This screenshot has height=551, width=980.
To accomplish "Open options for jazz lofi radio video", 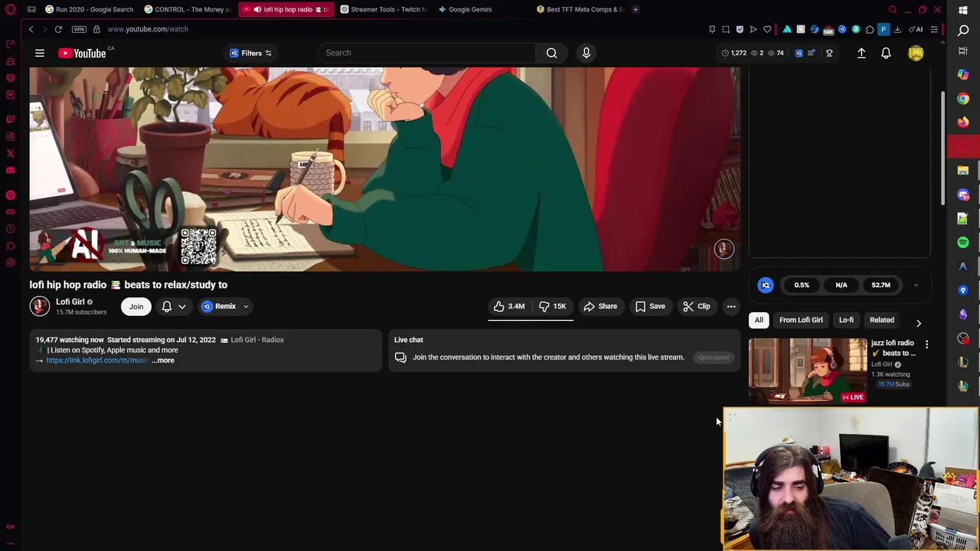I will point(926,345).
